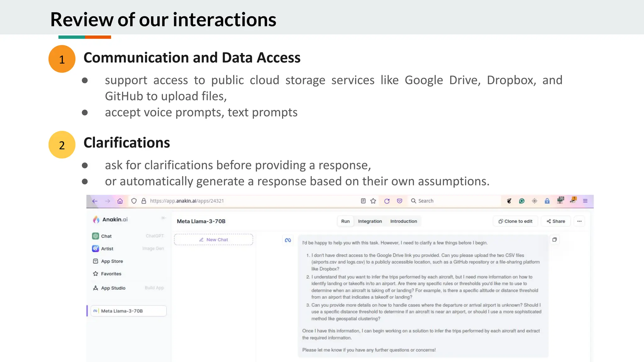Click the notification extension icon with orange badge

[573, 200]
